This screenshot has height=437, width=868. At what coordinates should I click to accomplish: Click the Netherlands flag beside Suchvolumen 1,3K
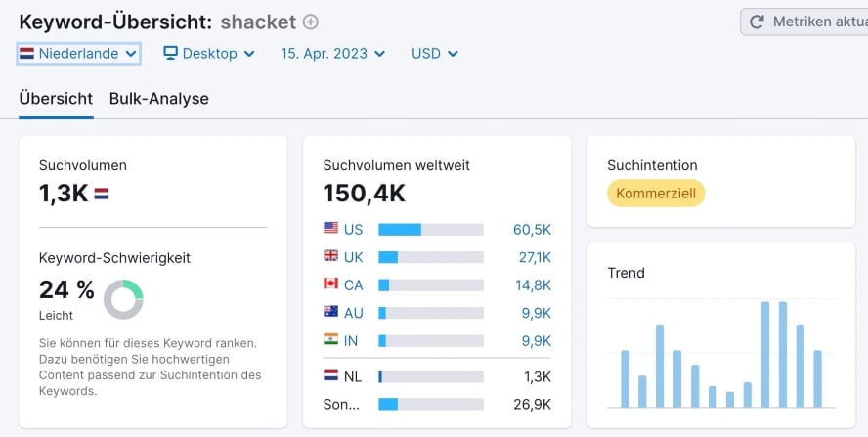click(x=101, y=195)
